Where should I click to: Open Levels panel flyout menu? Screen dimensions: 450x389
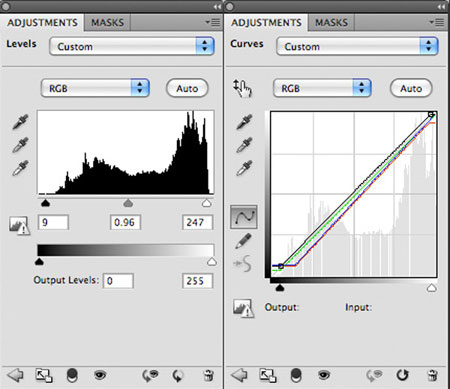[213, 22]
